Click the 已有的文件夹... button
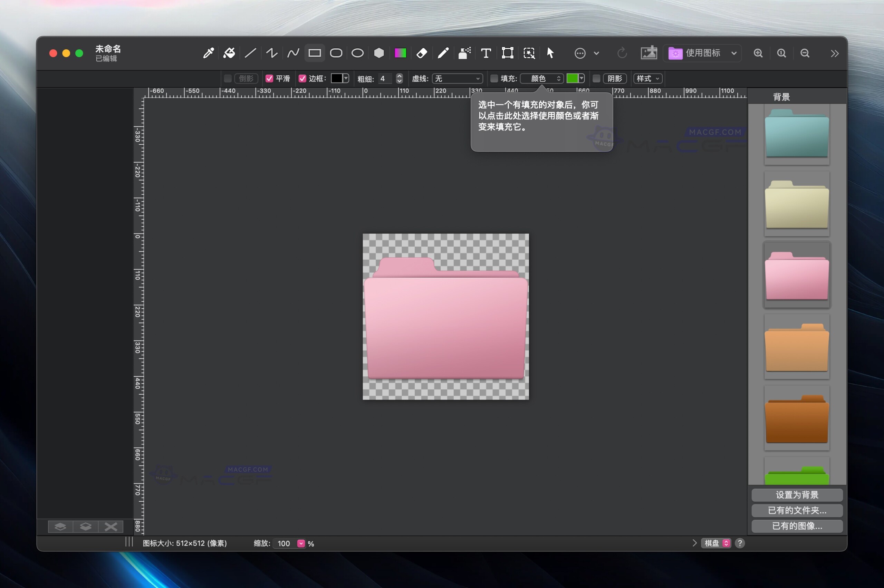This screenshot has width=884, height=588. [x=797, y=510]
